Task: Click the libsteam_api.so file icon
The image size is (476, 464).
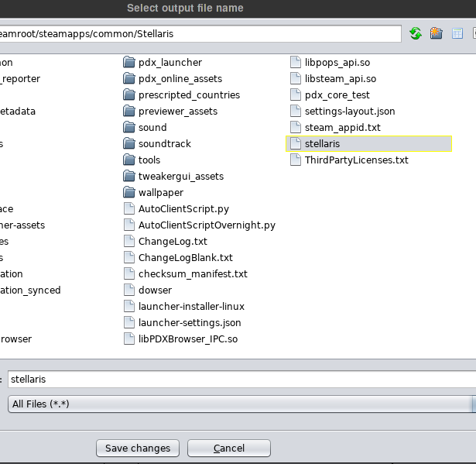Action: [296, 79]
